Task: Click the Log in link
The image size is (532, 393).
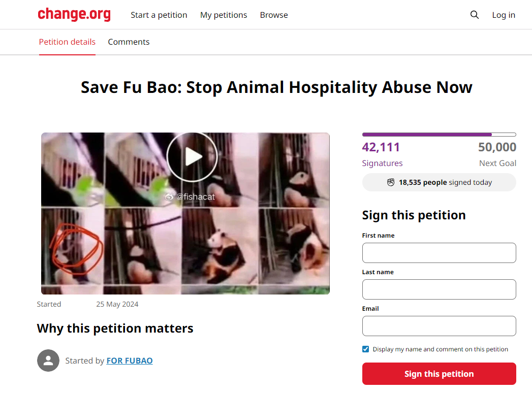Action: [504, 15]
